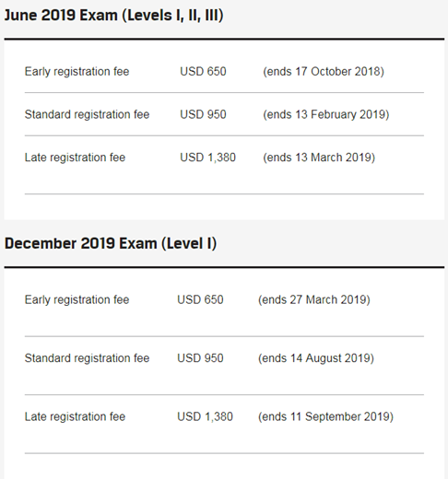Click ends 13 February 2019 text

326,114
